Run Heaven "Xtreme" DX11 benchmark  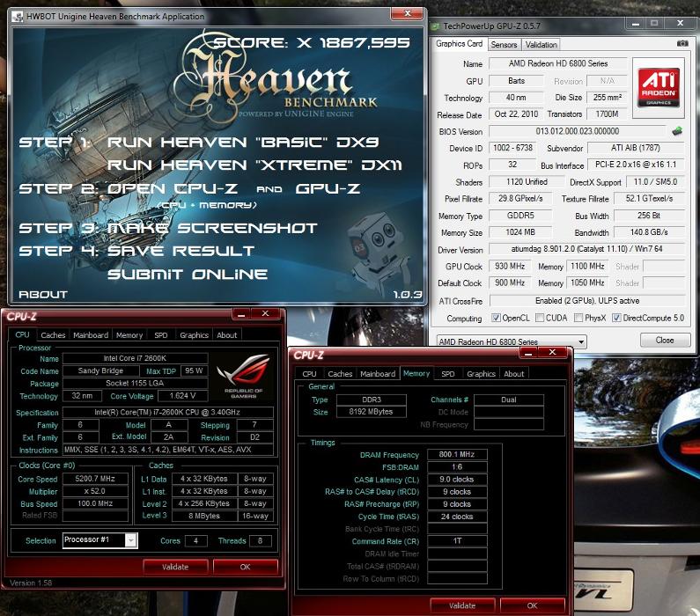tap(254, 165)
